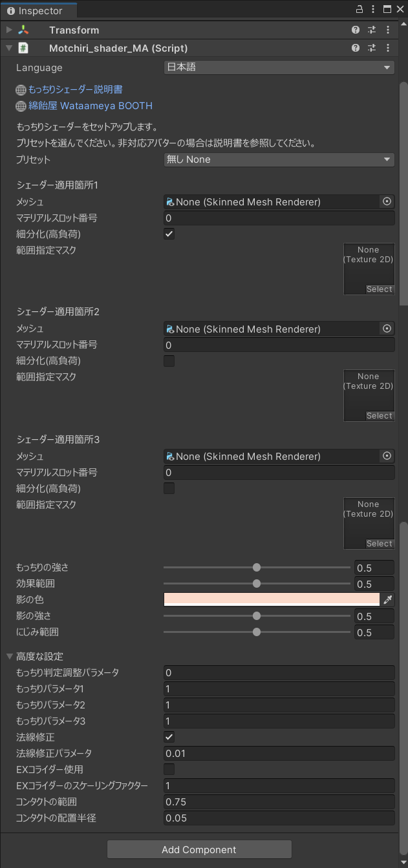Screen dimensions: 408x868
Task: Pick color with 影の色 eyedropper
Action: click(388, 600)
